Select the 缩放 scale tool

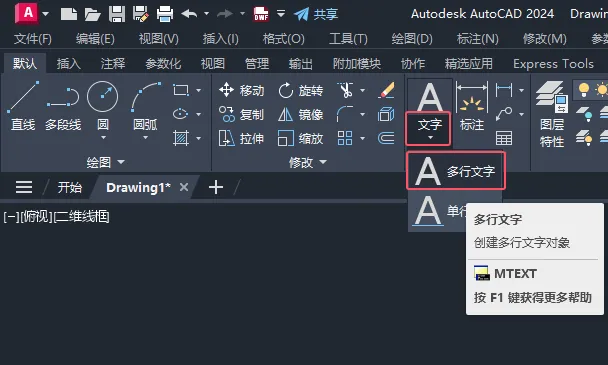[301, 138]
